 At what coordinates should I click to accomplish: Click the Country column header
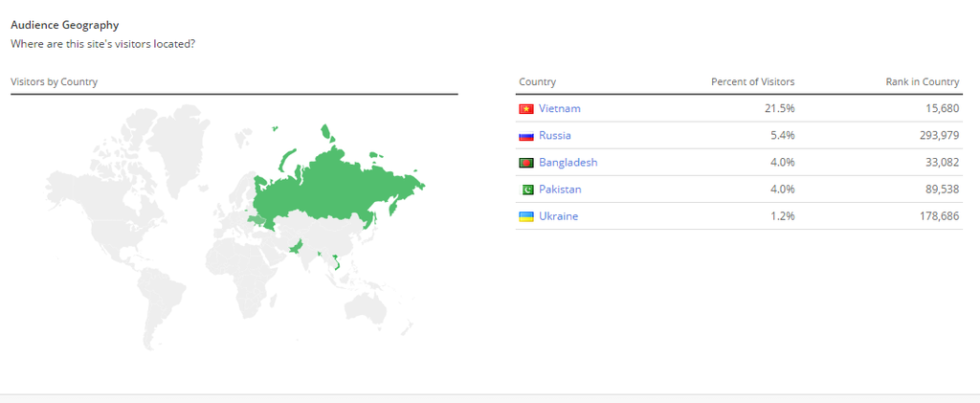537,81
